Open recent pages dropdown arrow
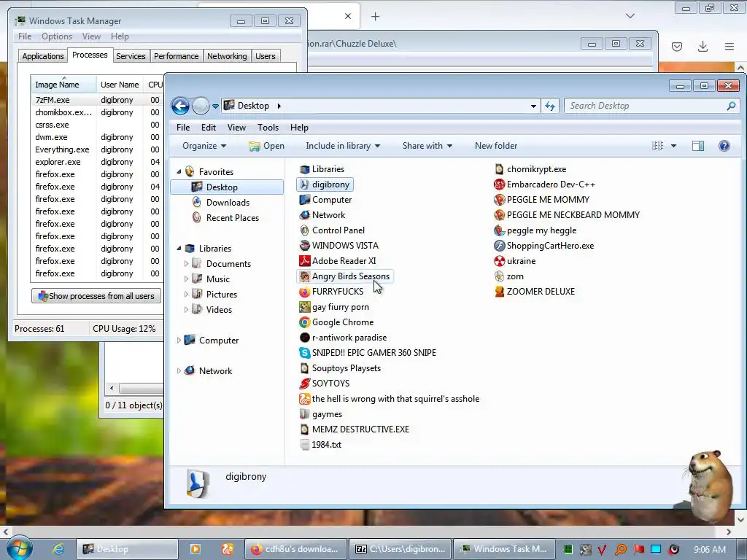 pos(215,106)
